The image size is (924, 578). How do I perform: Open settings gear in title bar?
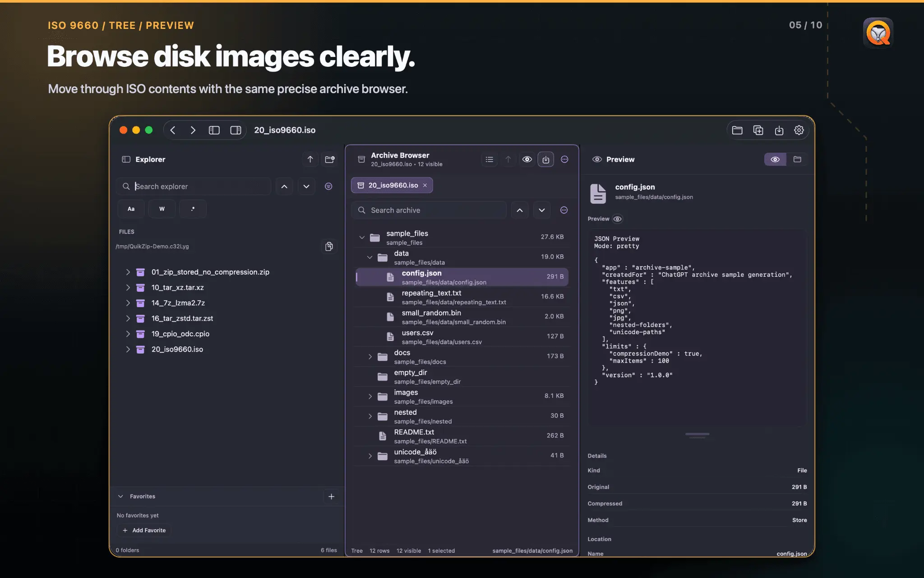point(799,130)
